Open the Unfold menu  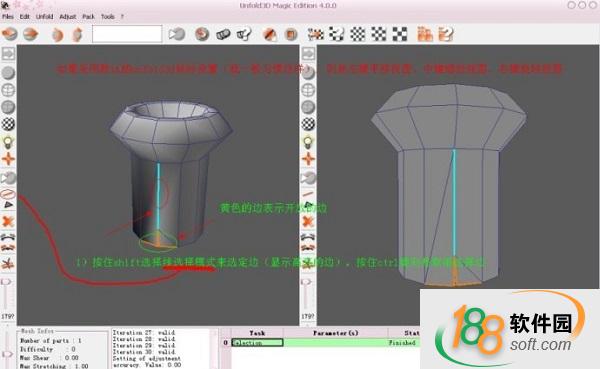click(x=44, y=16)
